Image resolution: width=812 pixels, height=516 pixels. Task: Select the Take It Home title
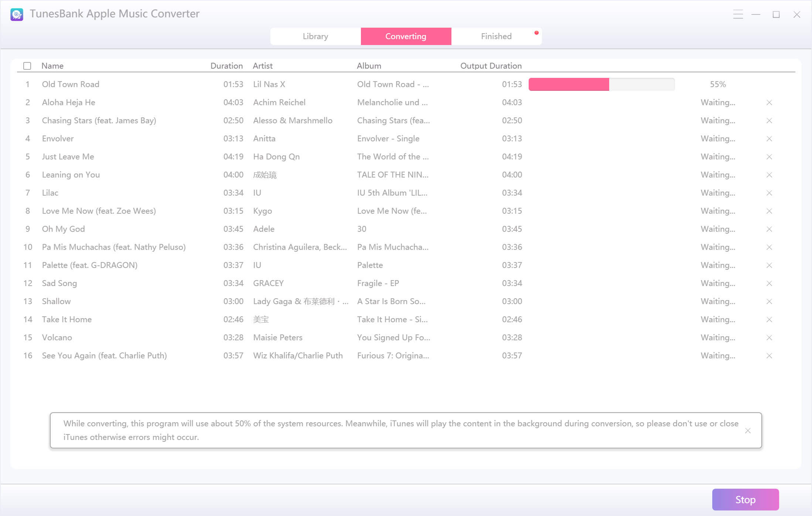tap(67, 319)
